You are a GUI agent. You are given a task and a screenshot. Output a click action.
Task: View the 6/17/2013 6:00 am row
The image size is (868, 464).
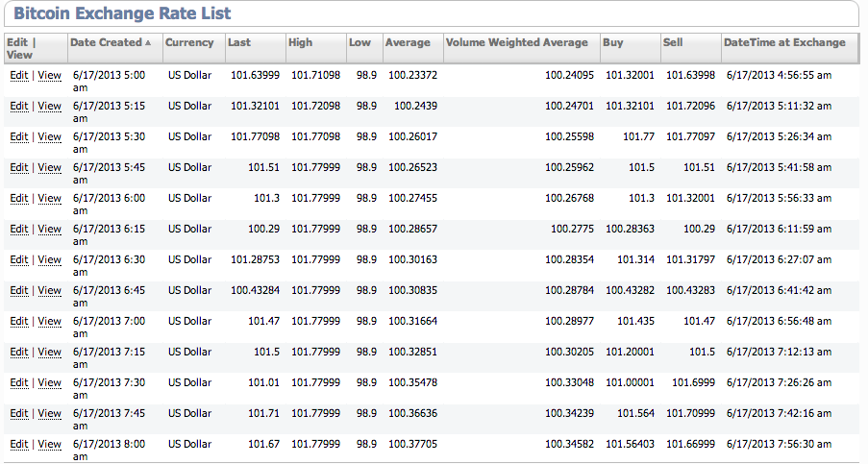pos(49,199)
